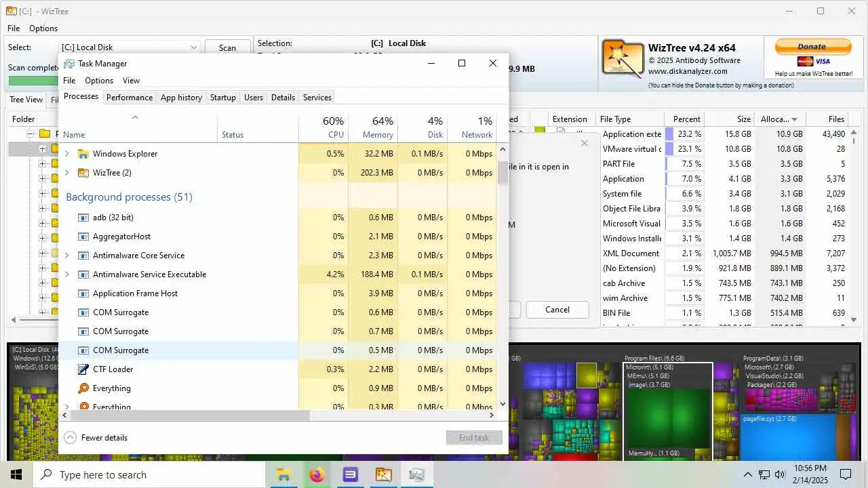The image size is (868, 488).
Task: Expand the Windows Explorer process group
Action: coord(66,154)
